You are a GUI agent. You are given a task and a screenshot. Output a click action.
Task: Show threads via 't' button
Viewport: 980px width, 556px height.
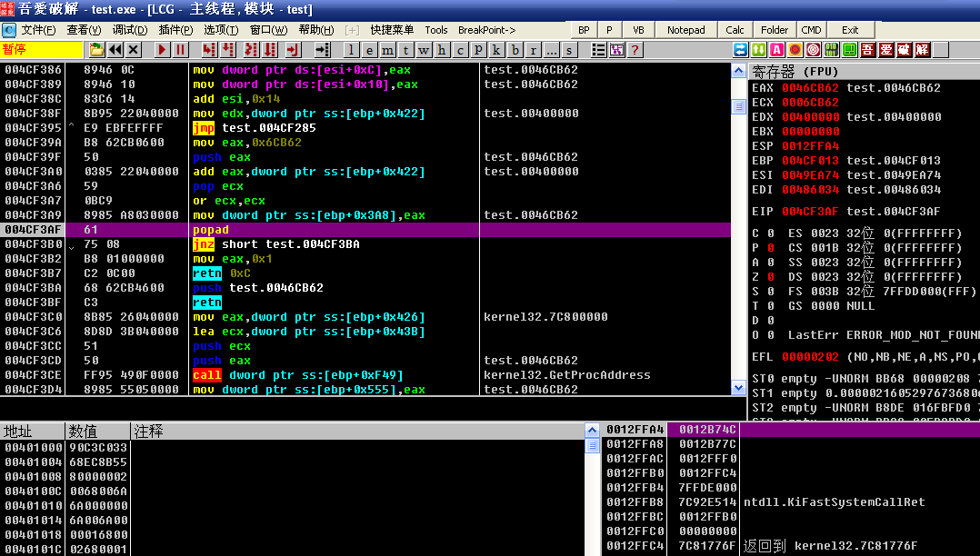405,50
